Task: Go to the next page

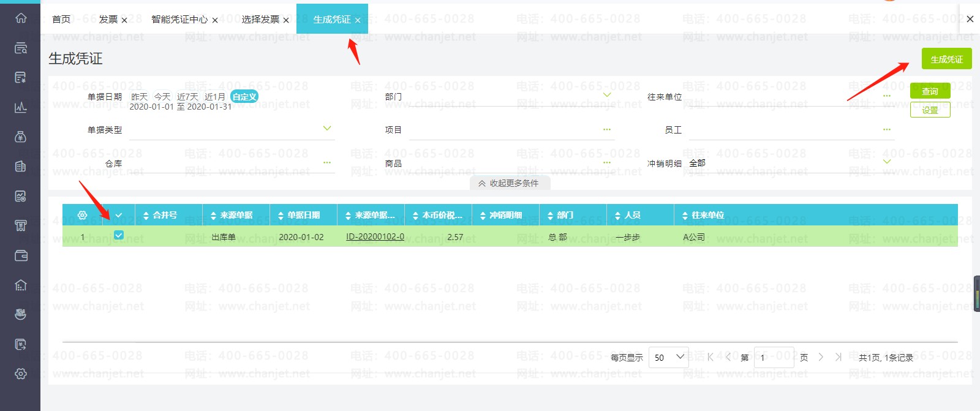Action: pyautogui.click(x=821, y=357)
